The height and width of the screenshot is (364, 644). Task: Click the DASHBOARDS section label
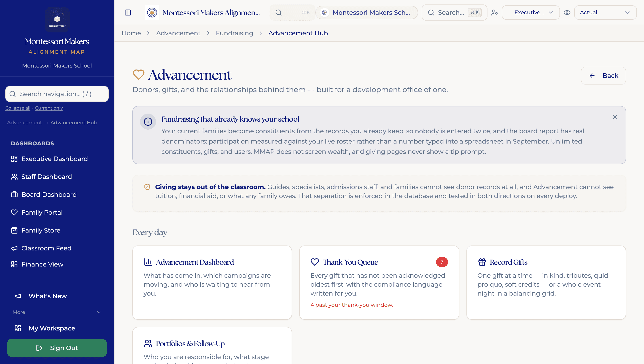[32, 143]
